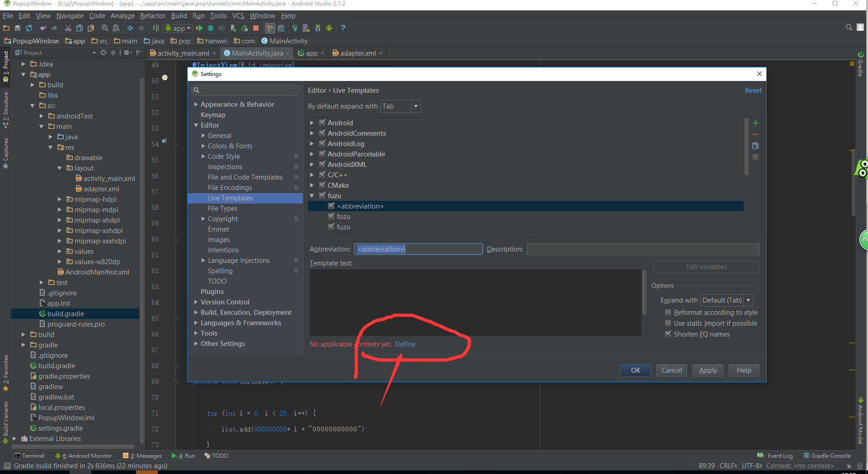
Task: Click the Find magnifier toolbar icon
Action: coord(105,28)
